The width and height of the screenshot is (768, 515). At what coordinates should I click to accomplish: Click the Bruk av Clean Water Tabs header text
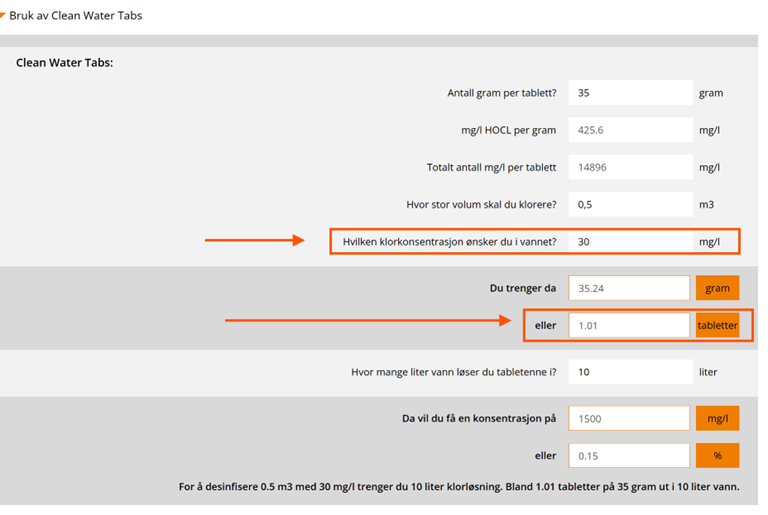(x=76, y=16)
